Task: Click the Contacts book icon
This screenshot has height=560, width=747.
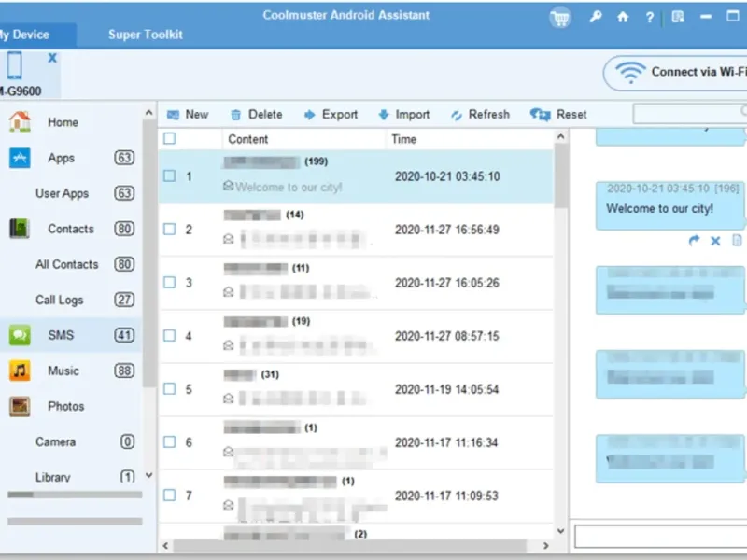Action: pos(20,229)
